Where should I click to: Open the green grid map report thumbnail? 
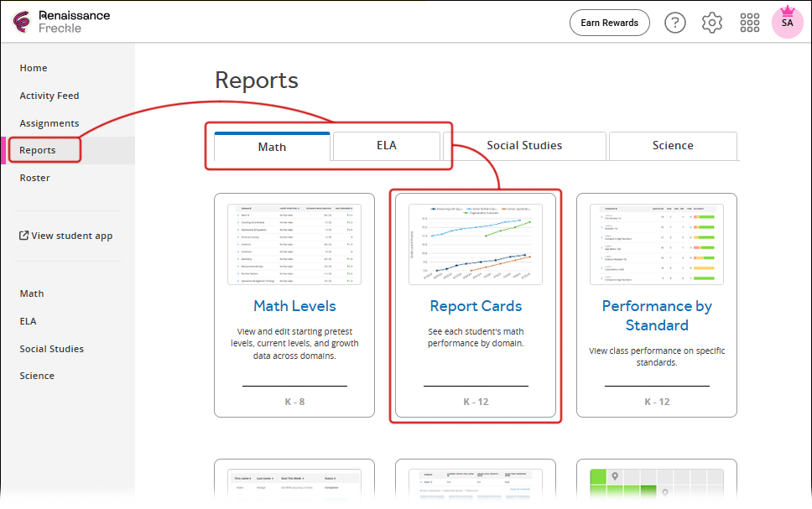[x=657, y=485]
